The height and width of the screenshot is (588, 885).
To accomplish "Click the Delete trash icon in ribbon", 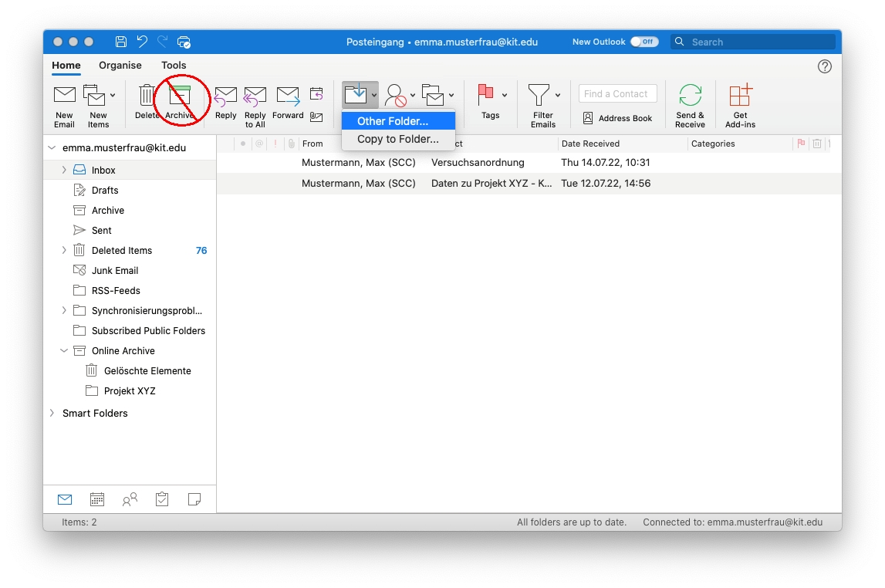I will (147, 96).
